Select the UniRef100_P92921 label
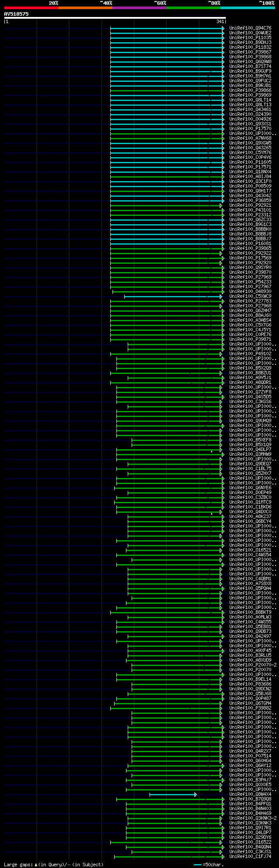279x868 pixels. 250,205
